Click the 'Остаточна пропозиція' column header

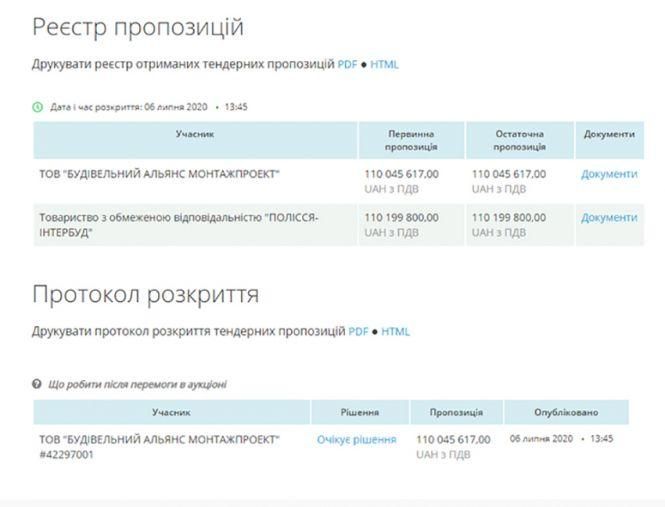[520, 140]
